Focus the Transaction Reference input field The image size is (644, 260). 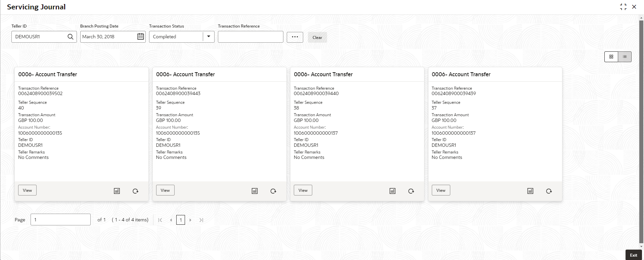[x=250, y=37]
